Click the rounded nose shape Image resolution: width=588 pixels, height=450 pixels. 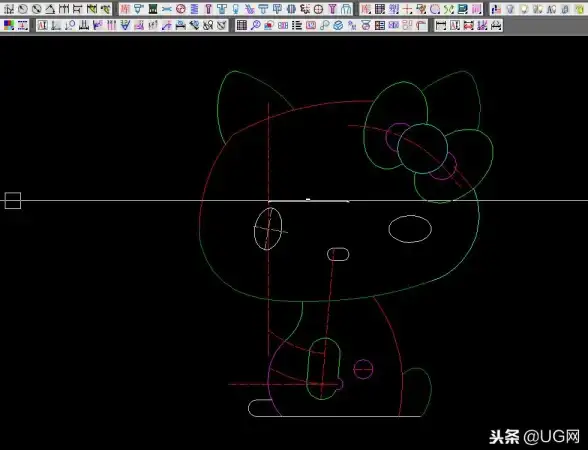pos(338,254)
